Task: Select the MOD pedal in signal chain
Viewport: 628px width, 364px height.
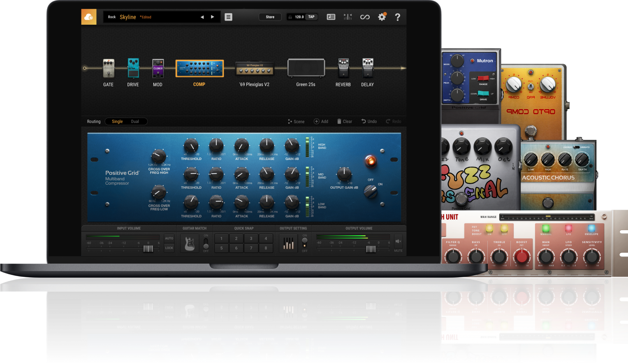Action: pos(158,68)
